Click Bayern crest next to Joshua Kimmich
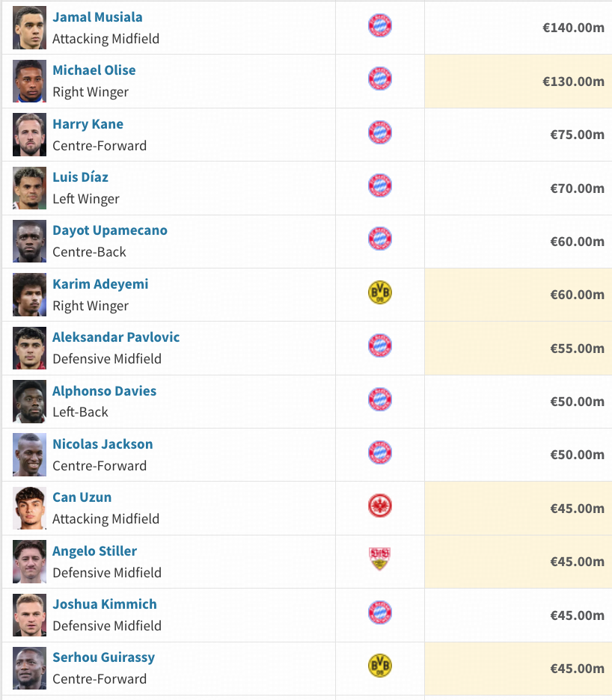612x700 pixels. (x=380, y=612)
